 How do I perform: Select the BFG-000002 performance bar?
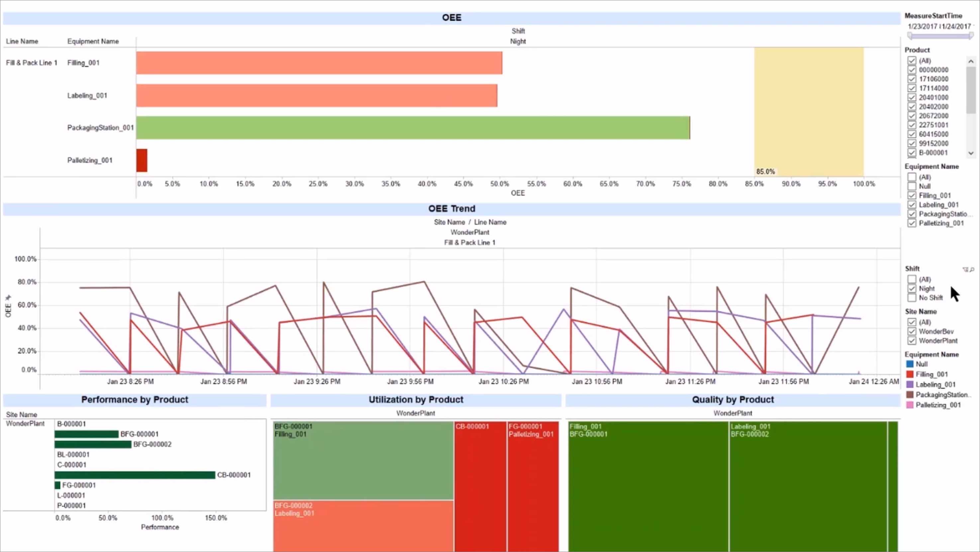click(93, 444)
